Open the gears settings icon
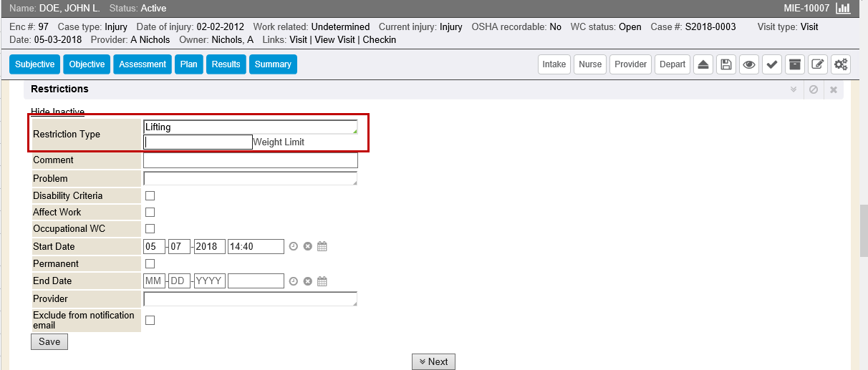This screenshot has height=370, width=868. (x=840, y=64)
